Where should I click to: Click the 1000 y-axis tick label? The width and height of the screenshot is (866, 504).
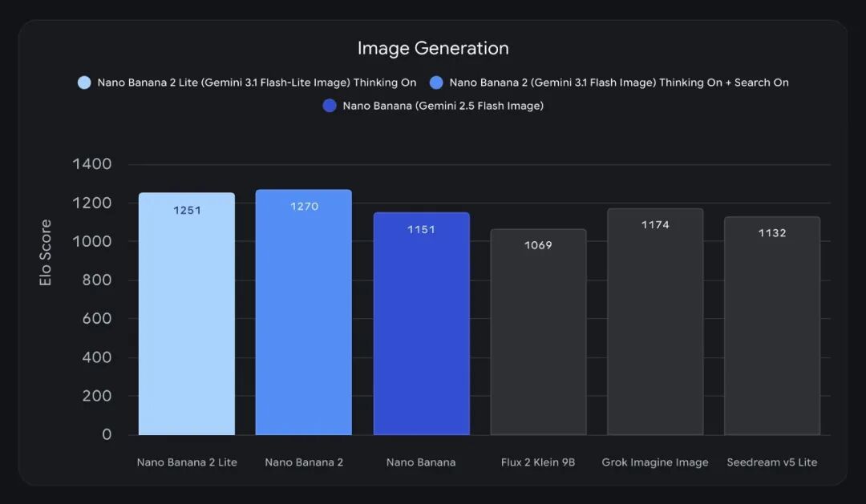(x=92, y=241)
